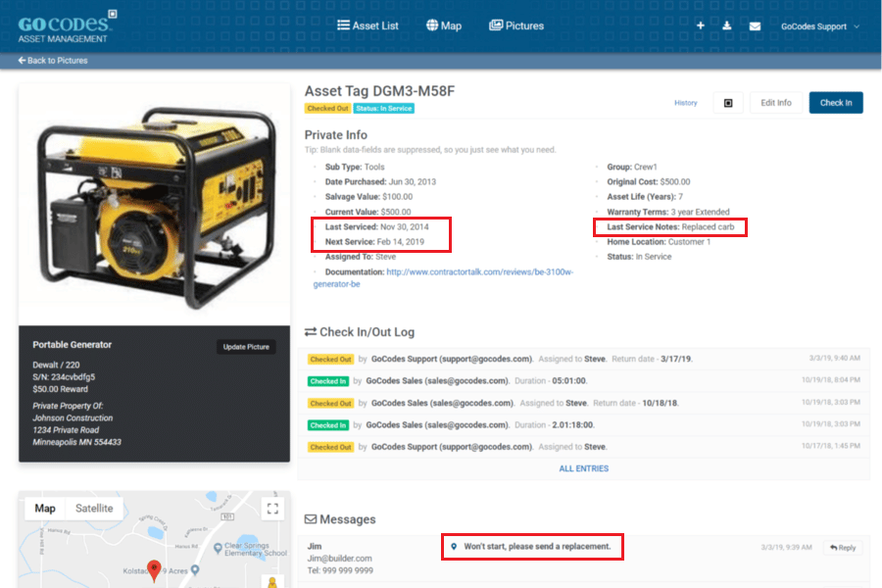Reply to Jim's message
Screen dimensions: 882x588
[x=843, y=548]
